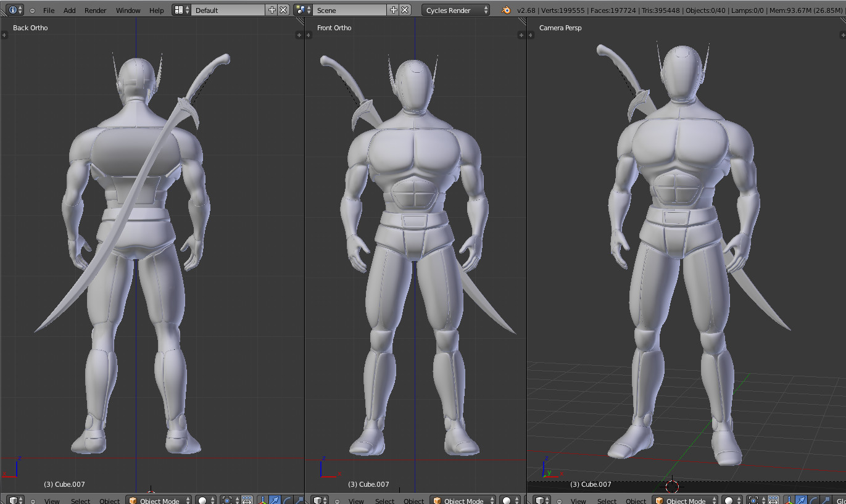Image resolution: width=846 pixels, height=504 pixels.
Task: Open View menu in Camera Persp viewport
Action: (578, 501)
